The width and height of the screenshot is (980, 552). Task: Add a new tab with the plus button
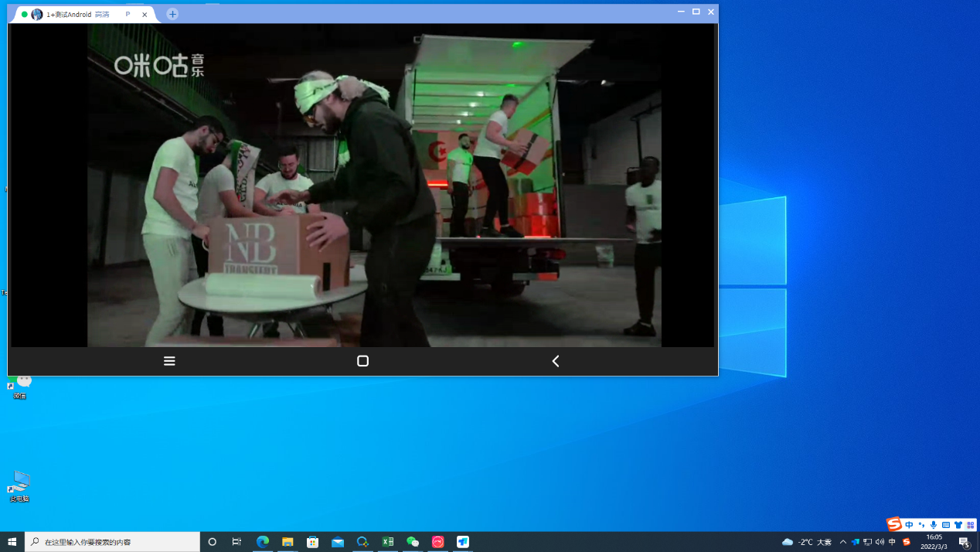pos(172,14)
